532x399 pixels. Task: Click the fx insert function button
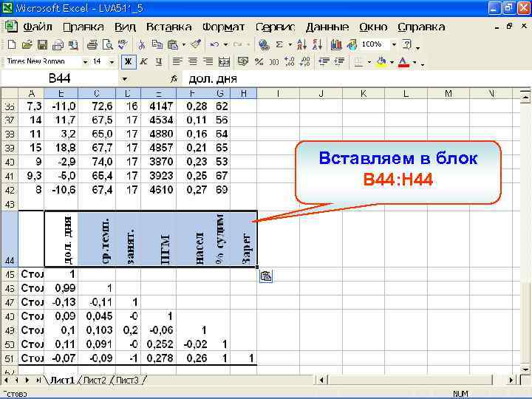(174, 79)
